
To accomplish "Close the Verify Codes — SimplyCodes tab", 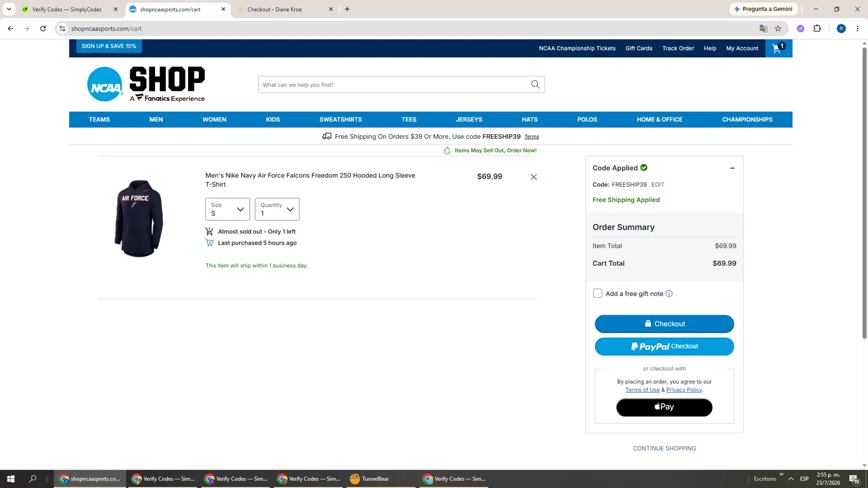I will [116, 9].
